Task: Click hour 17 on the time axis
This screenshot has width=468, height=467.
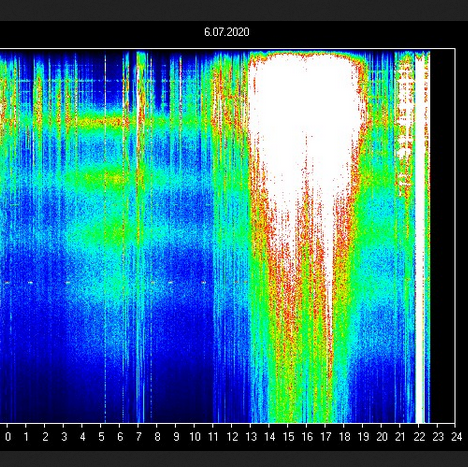Action: [326, 436]
